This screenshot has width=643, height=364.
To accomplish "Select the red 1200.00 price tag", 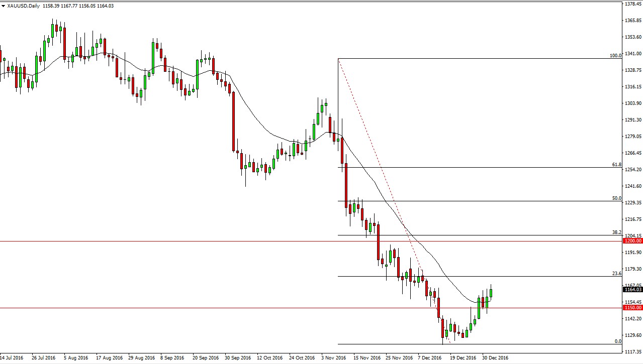I will coord(633,241).
